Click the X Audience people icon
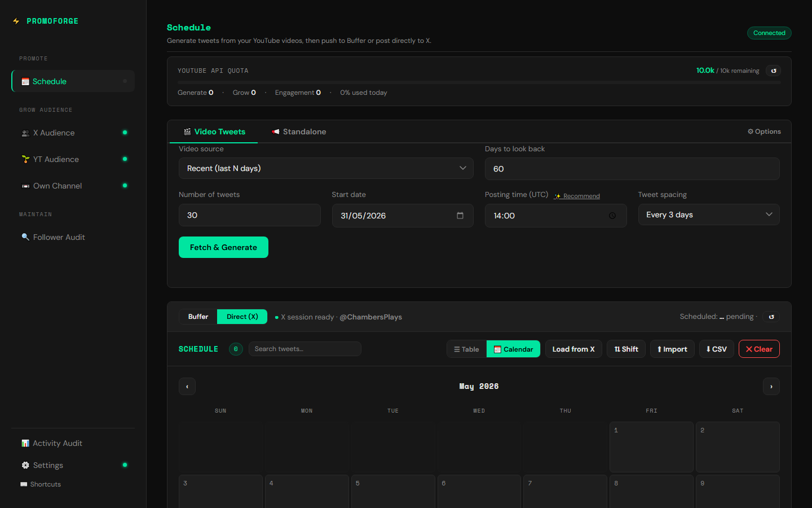The image size is (812, 508). [x=25, y=133]
